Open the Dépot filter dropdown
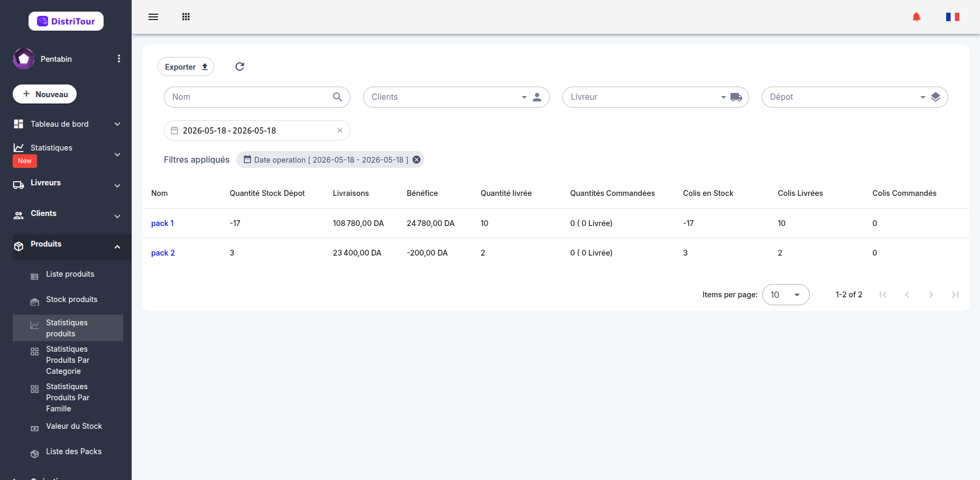 855,97
